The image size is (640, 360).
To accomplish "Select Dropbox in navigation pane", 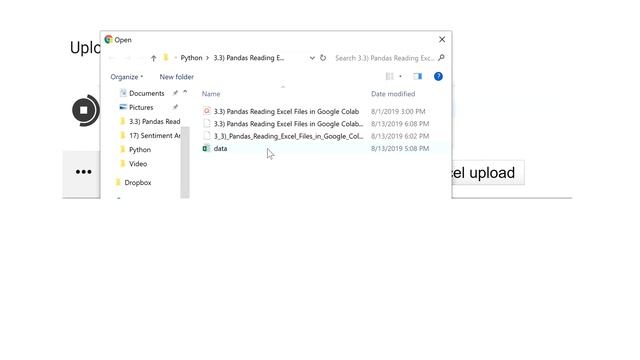I will coord(138,182).
